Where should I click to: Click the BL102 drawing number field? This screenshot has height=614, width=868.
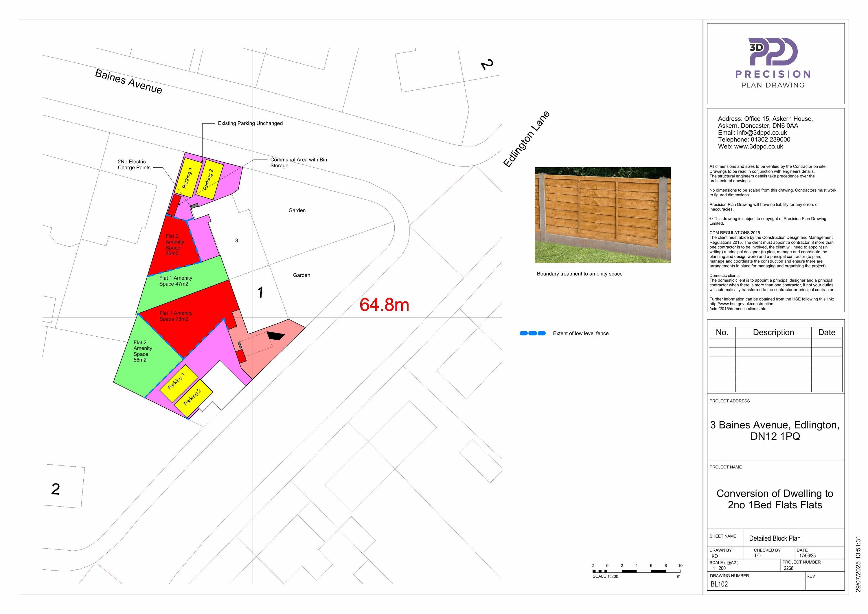[x=719, y=584]
